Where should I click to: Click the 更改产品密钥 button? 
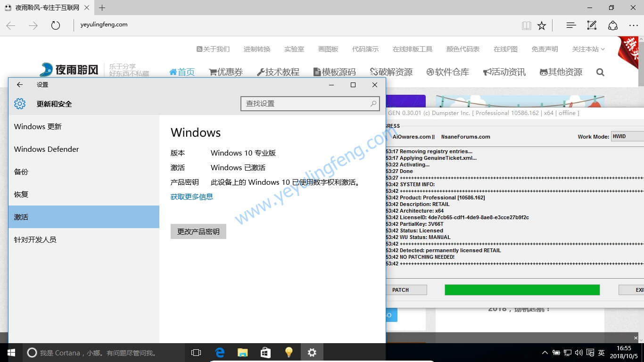pos(198,231)
